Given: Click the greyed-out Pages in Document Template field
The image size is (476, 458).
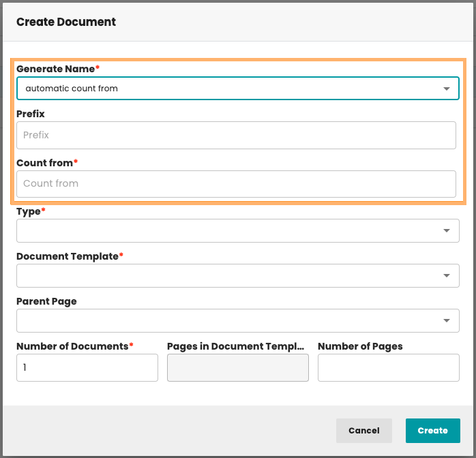Looking at the screenshot, I should (237, 368).
